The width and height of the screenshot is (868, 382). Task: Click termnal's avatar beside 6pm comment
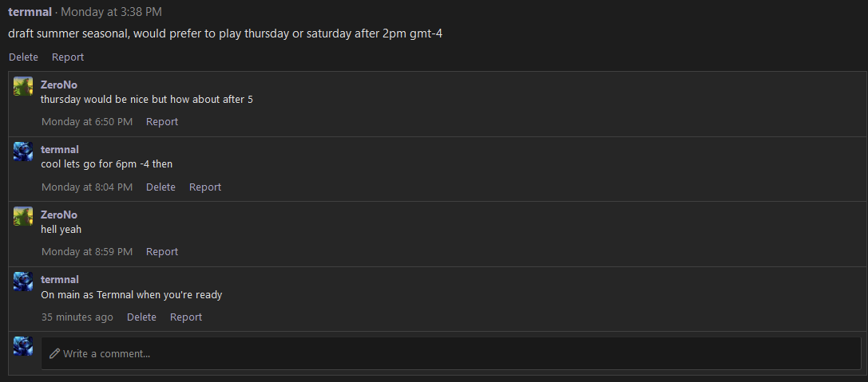[x=23, y=151]
